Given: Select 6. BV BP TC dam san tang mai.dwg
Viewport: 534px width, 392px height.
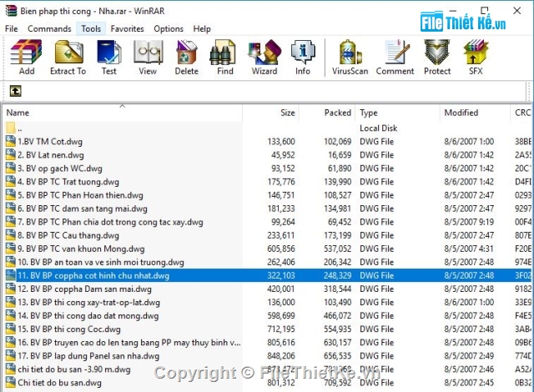Looking at the screenshot, I should 83,209.
